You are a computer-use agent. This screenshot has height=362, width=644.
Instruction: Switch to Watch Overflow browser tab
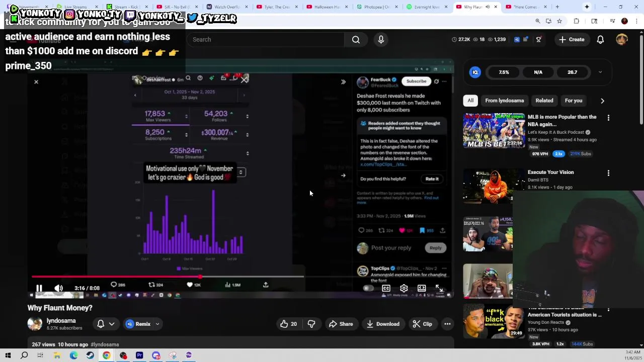[x=226, y=7]
